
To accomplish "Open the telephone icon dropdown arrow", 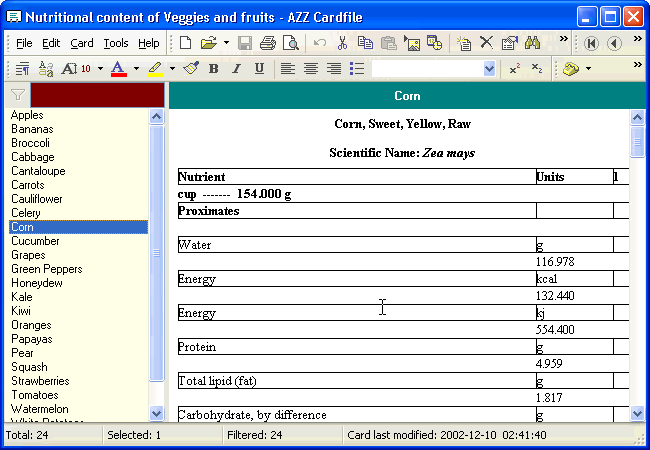I will (x=588, y=69).
